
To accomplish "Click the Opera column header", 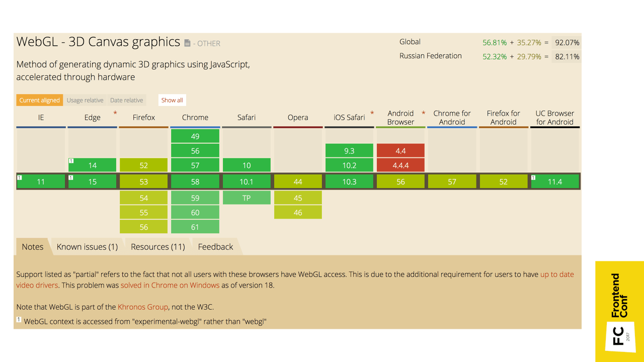I will [298, 117].
